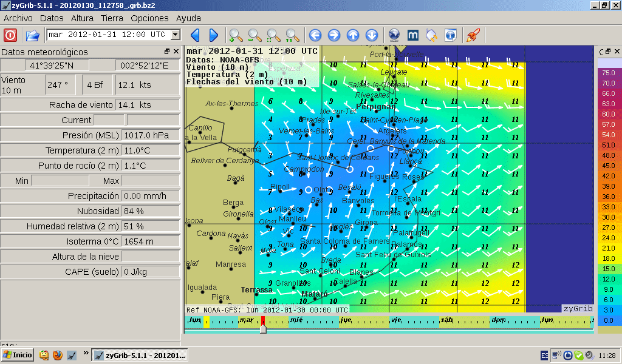Expand the hidden quick launch chevron

click(86, 352)
